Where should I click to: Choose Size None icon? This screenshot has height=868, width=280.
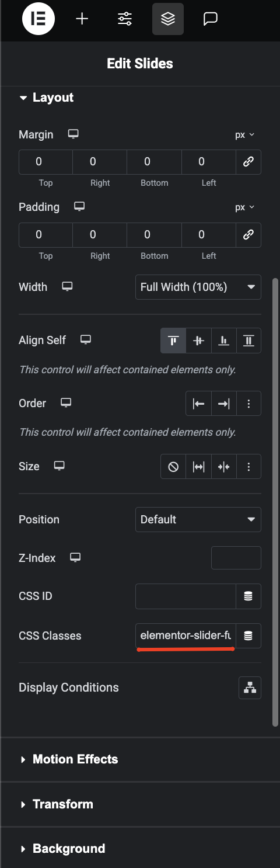coord(173,467)
